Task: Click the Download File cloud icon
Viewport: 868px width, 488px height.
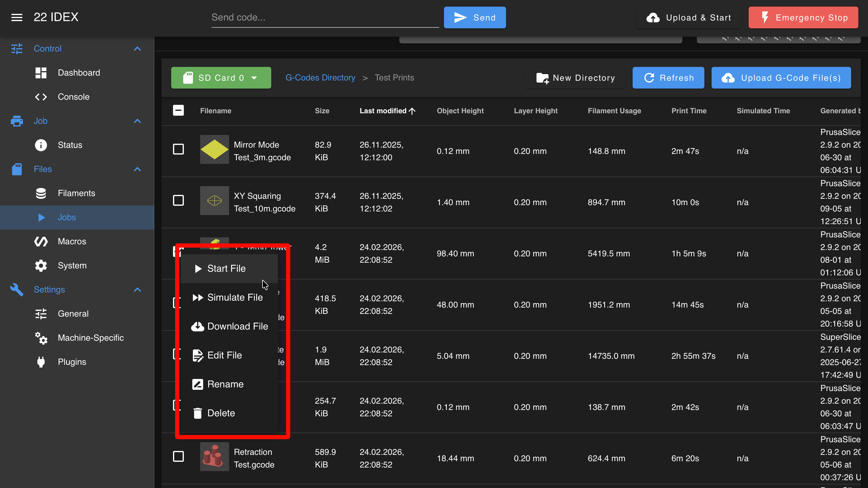Action: tap(198, 326)
